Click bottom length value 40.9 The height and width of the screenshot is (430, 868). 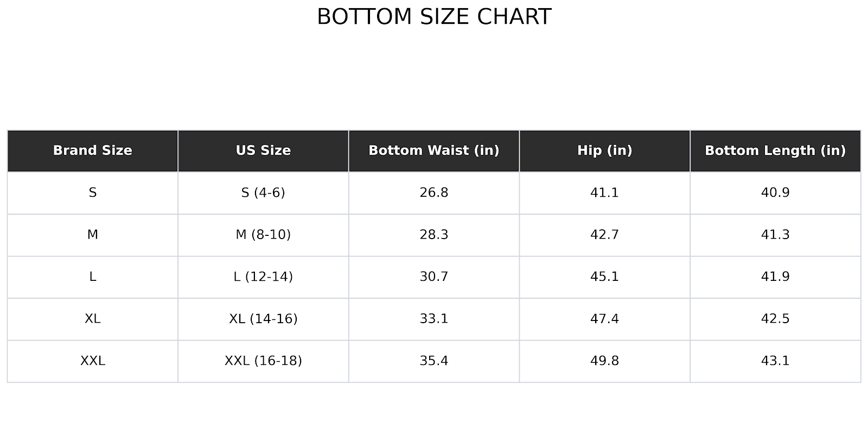coord(775,192)
